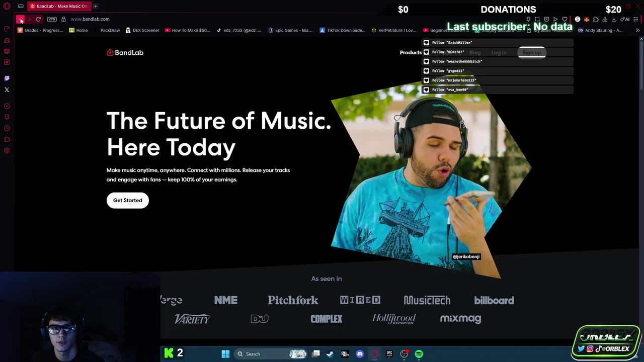Open the Aria AI toolbar button

[x=625, y=19]
